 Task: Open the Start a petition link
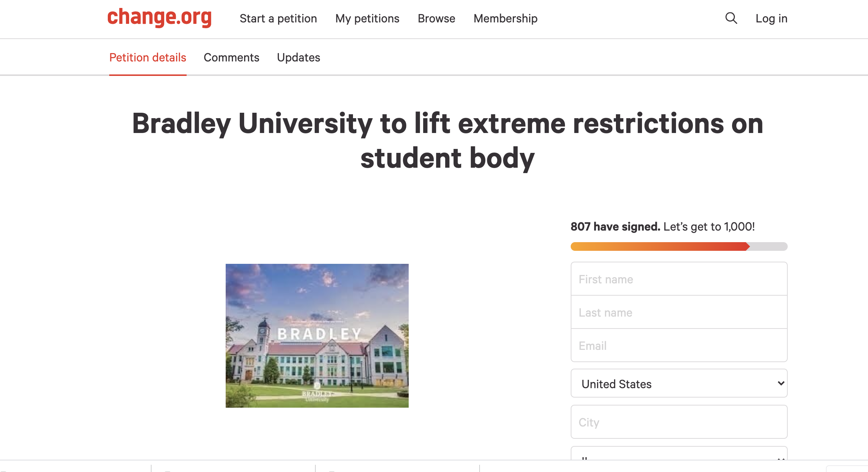pos(278,18)
